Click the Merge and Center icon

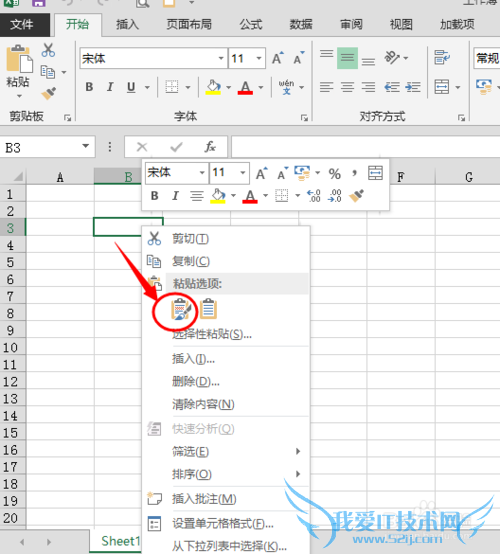(442, 87)
